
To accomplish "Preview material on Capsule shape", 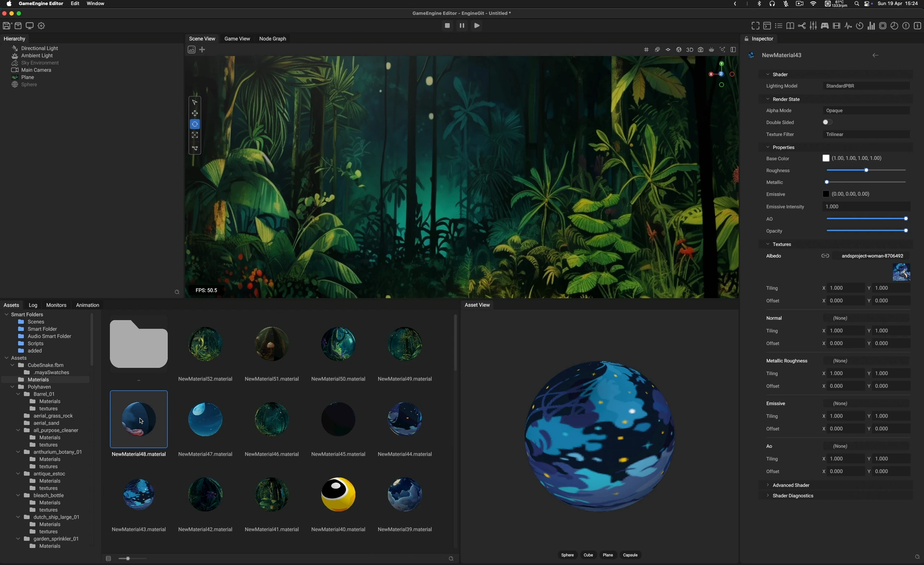I will (x=630, y=555).
